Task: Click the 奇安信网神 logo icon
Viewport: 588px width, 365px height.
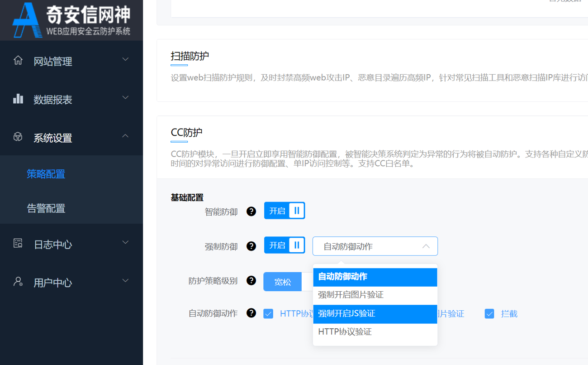Action: click(x=27, y=20)
